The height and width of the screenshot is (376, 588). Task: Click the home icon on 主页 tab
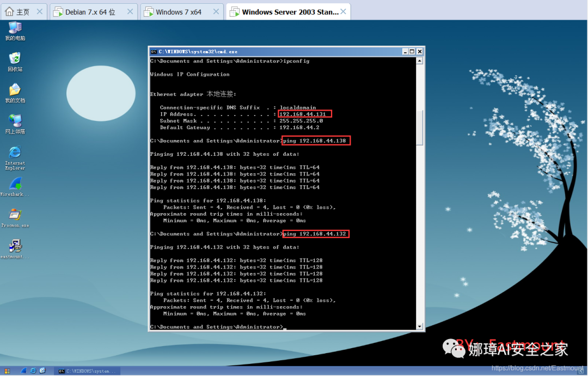click(x=9, y=11)
